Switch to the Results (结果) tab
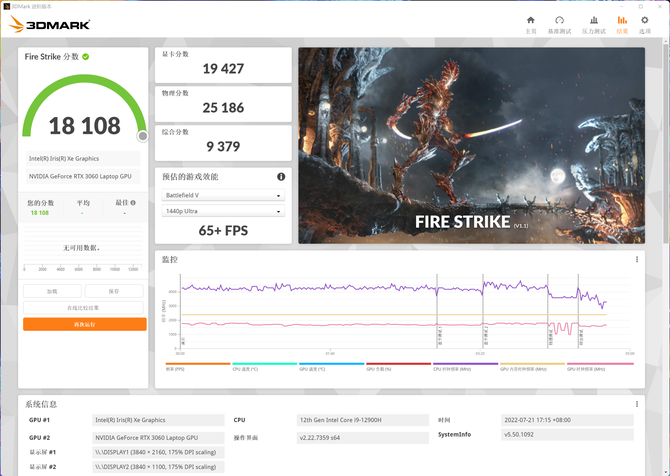 click(622, 24)
